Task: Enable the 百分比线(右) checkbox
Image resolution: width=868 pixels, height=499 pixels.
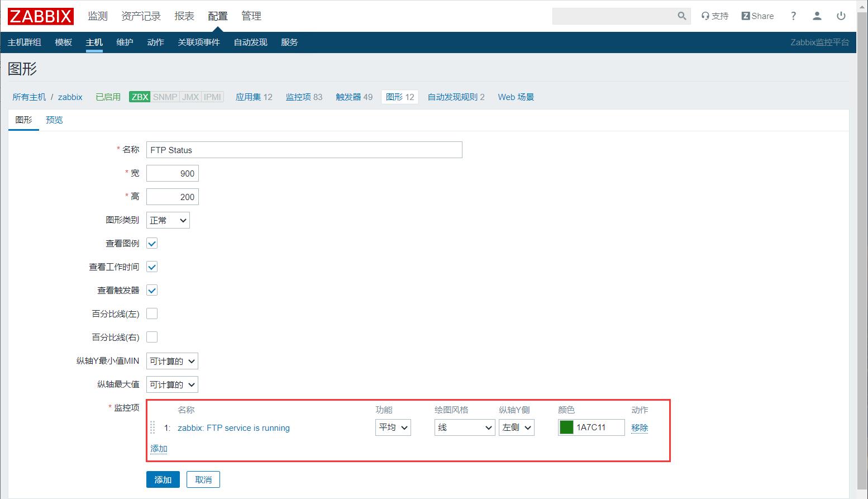Action: pyautogui.click(x=152, y=337)
